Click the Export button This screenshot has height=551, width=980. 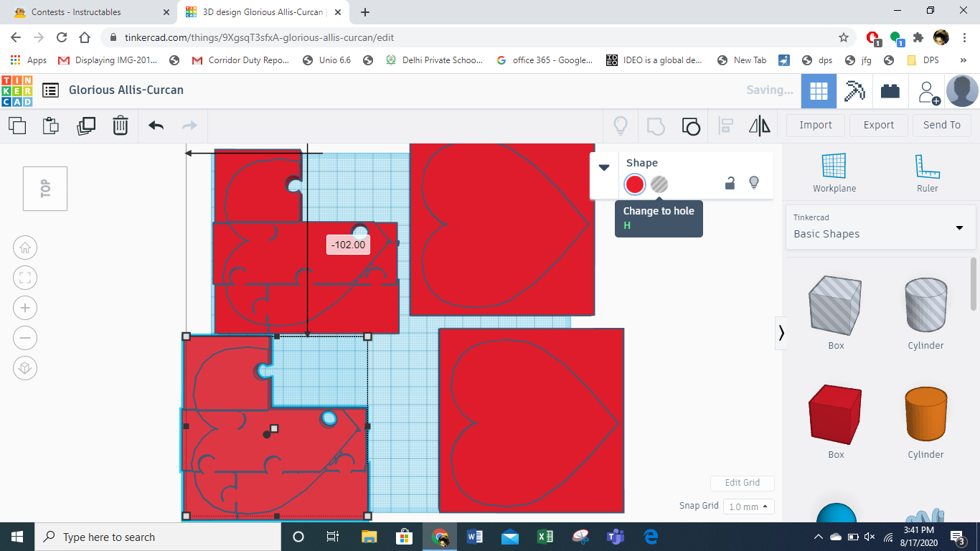879,125
